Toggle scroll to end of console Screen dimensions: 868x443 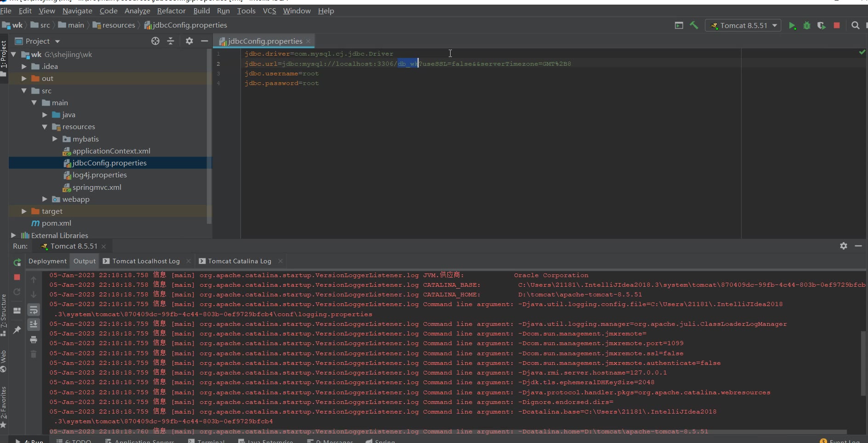(x=34, y=324)
